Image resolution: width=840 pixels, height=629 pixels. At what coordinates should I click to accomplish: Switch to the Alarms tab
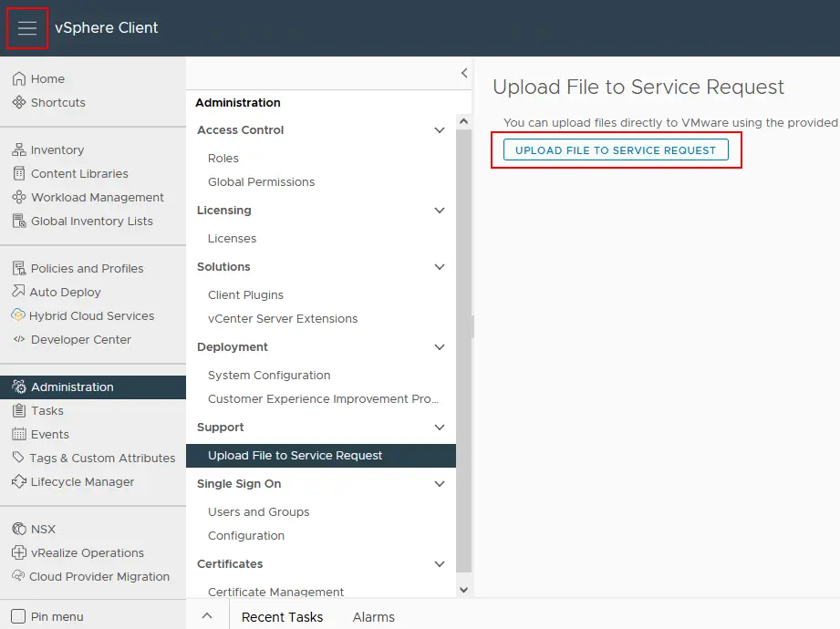coord(373,617)
